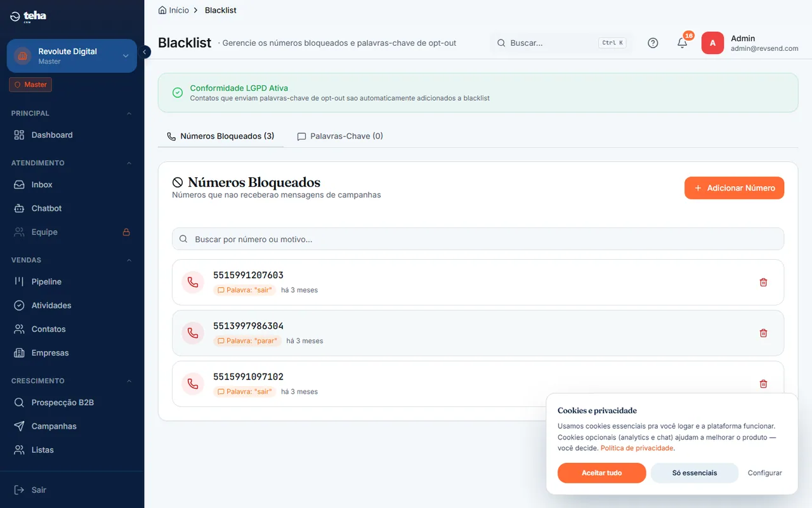Click the Adicionar Número button
Screen dimensions: 812x508
click(735, 188)
